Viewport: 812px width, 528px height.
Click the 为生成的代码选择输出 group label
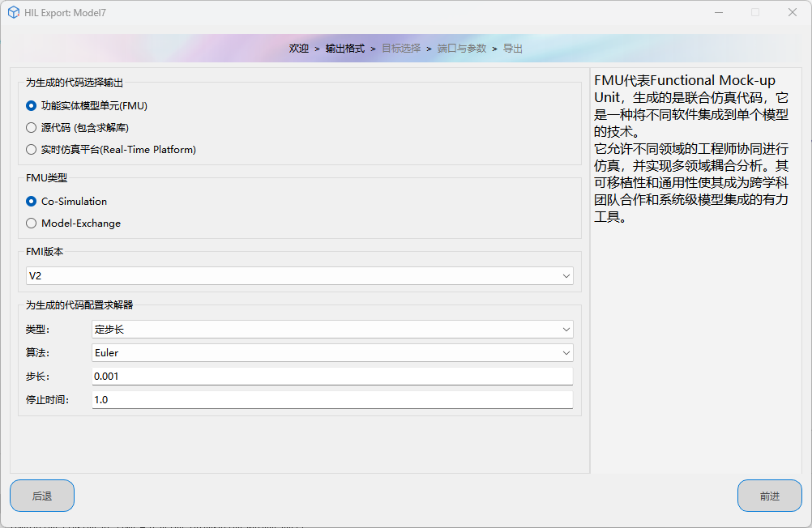pyautogui.click(x=75, y=83)
